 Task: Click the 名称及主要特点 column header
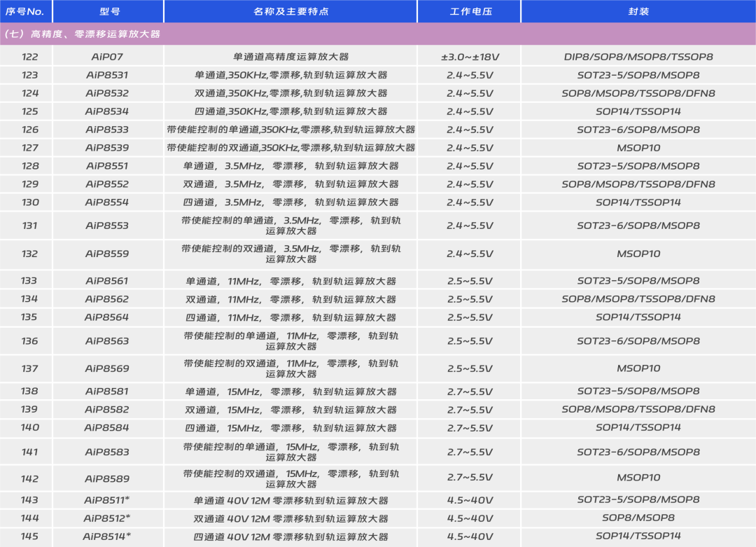290,12
